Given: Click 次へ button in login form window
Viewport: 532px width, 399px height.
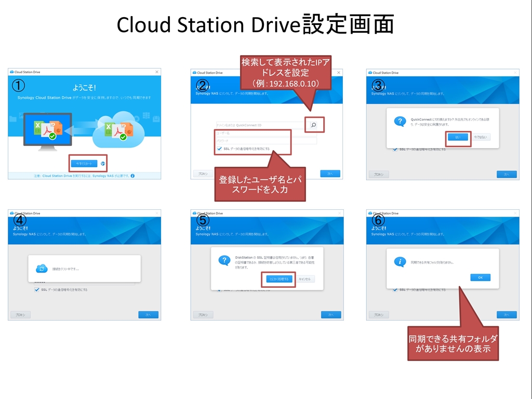Looking at the screenshot, I should [x=330, y=174].
